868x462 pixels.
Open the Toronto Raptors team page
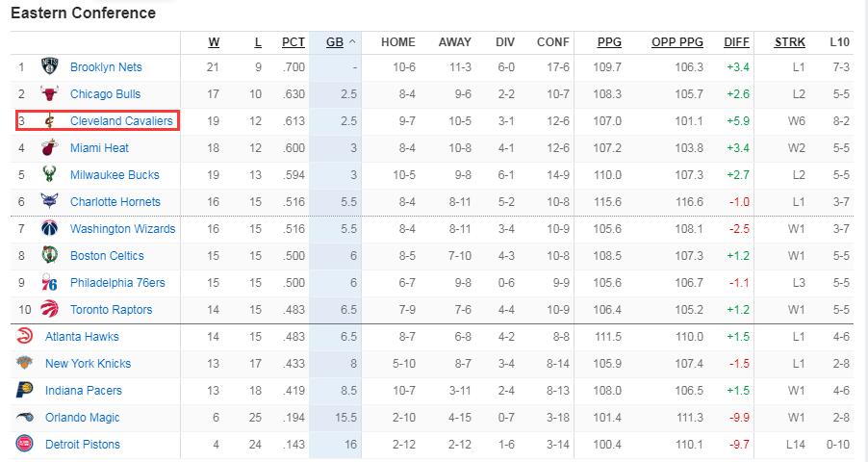pyautogui.click(x=111, y=310)
